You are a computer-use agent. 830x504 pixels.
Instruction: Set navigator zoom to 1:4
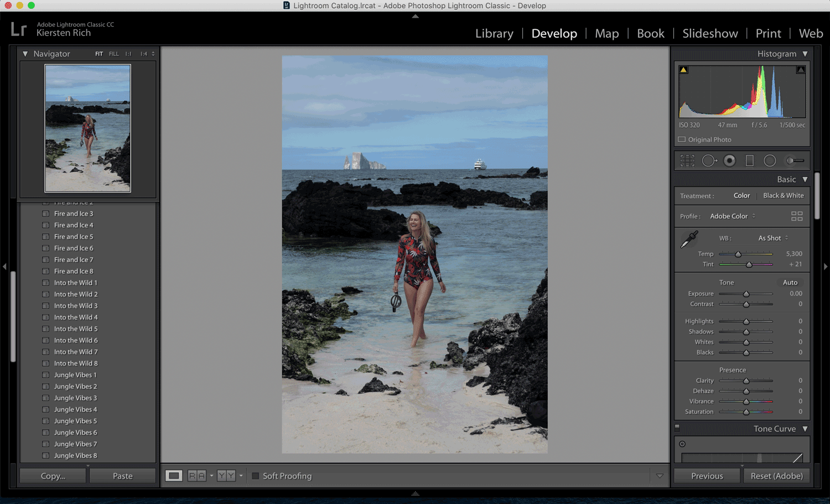click(x=144, y=54)
